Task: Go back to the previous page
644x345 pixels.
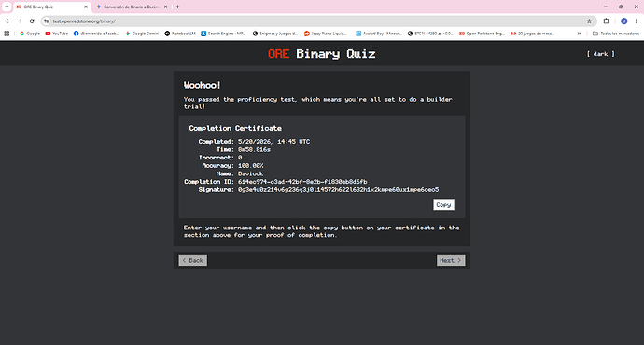Action: pos(7,21)
